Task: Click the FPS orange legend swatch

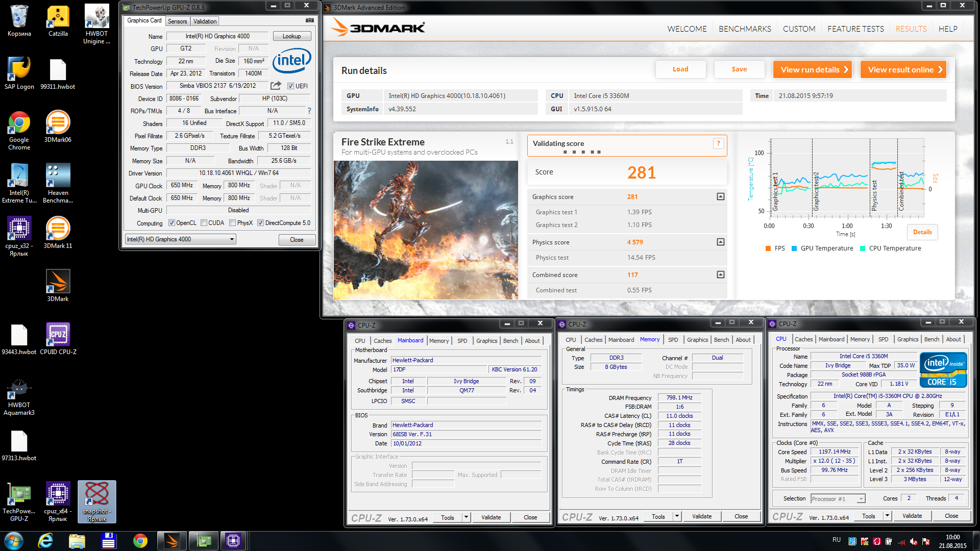Action: 768,248
